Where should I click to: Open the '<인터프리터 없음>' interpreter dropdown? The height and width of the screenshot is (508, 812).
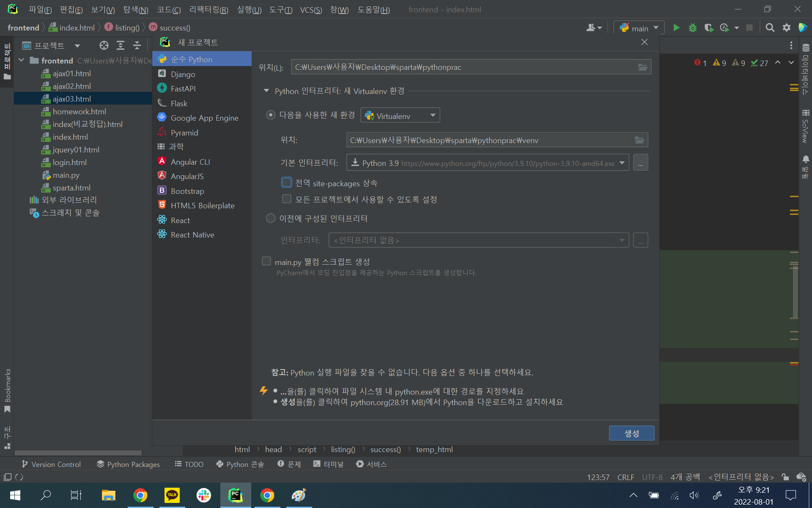point(479,240)
